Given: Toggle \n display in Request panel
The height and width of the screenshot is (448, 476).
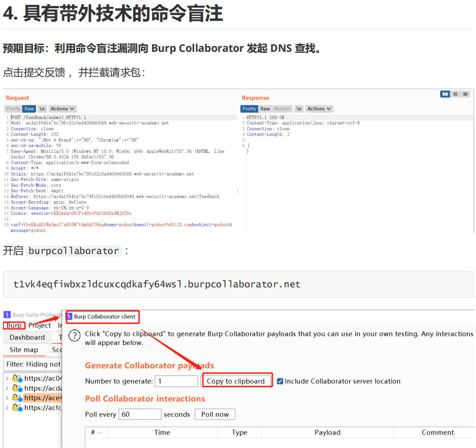Looking at the screenshot, I should [x=42, y=108].
